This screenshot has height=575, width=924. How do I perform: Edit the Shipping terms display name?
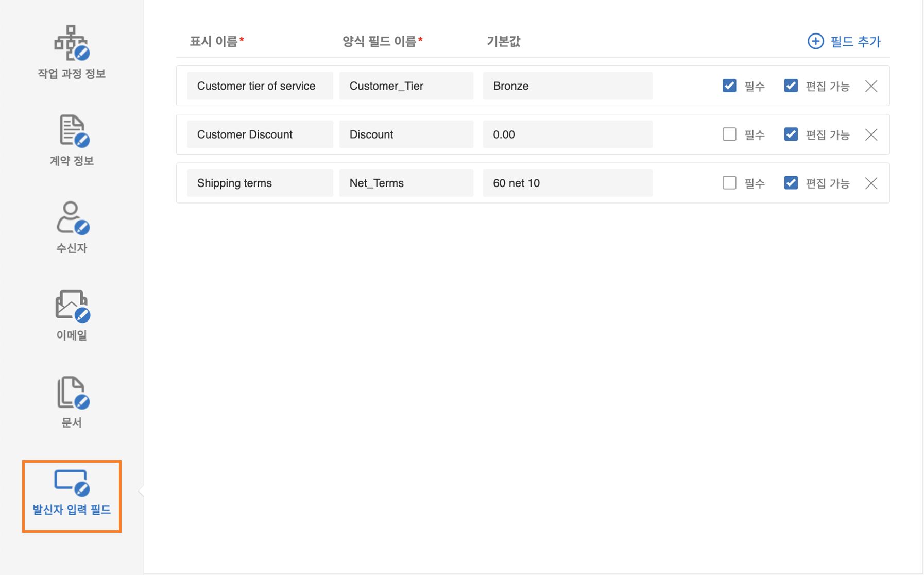point(260,183)
